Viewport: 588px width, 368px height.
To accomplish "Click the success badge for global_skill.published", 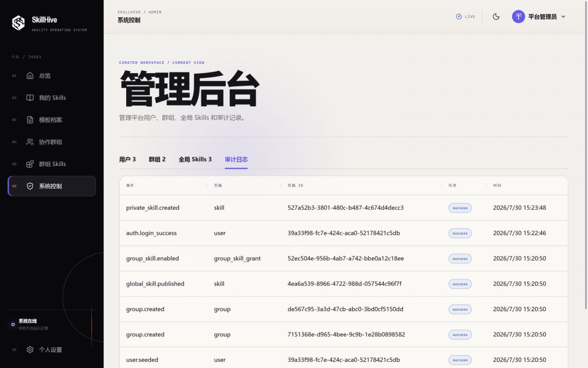I will pyautogui.click(x=460, y=284).
